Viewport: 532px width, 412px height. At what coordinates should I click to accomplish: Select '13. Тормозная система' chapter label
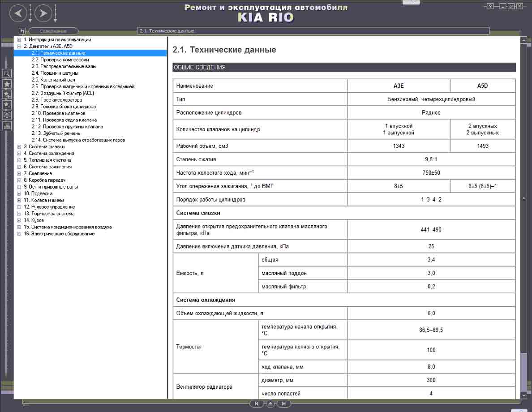point(49,214)
